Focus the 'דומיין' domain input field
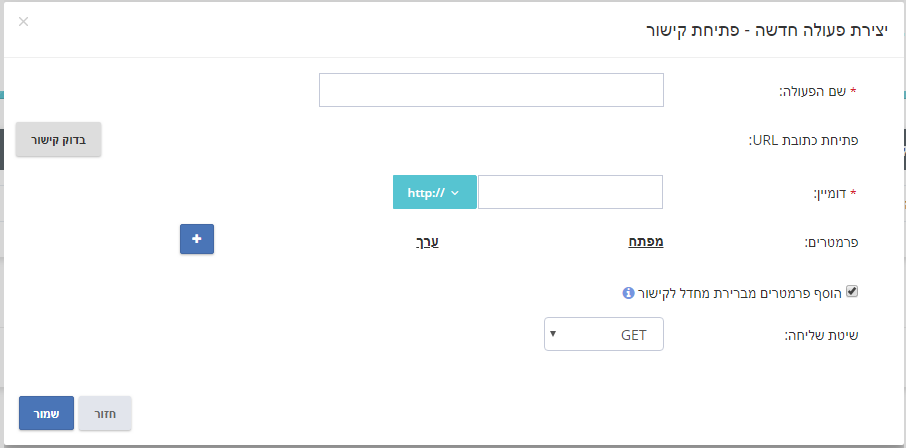 570,192
